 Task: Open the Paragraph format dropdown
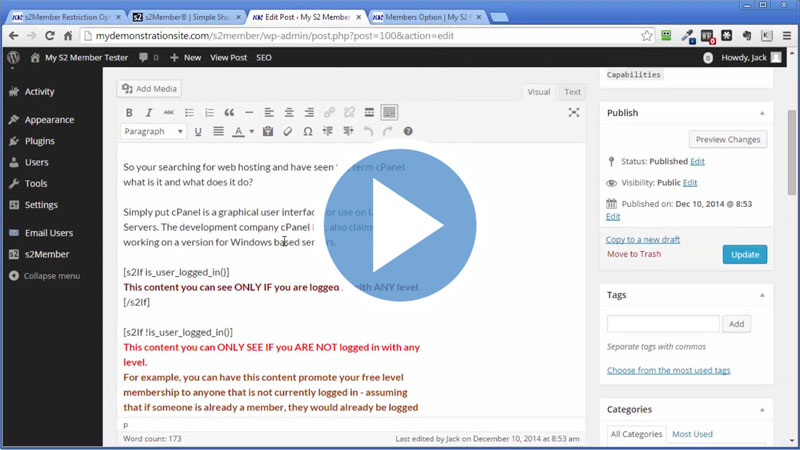[153, 132]
